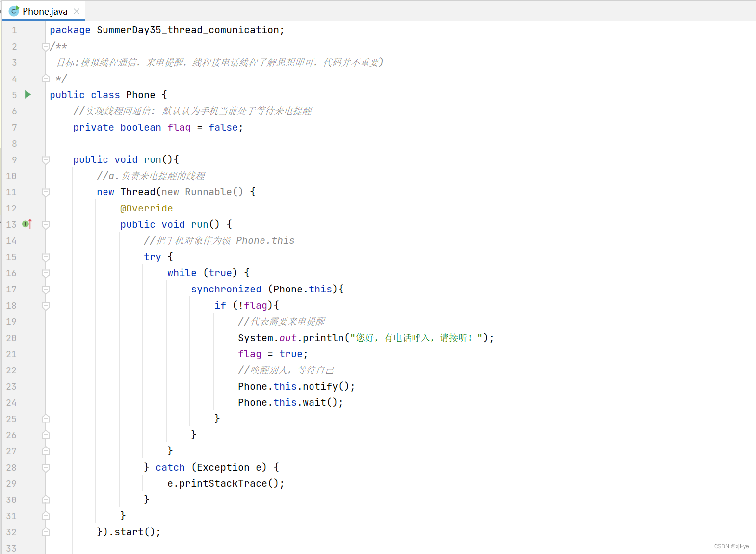Fold the inner run() method at line 13

pyautogui.click(x=46, y=225)
